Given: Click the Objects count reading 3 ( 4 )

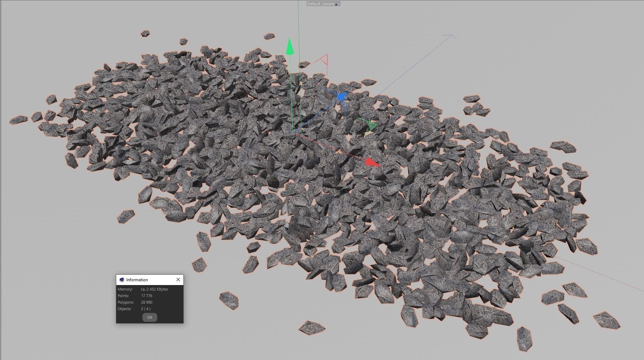Looking at the screenshot, I should [146, 309].
